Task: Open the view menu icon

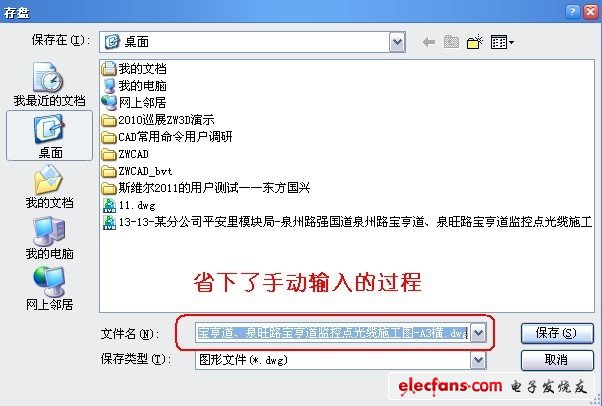Action: [x=502, y=42]
